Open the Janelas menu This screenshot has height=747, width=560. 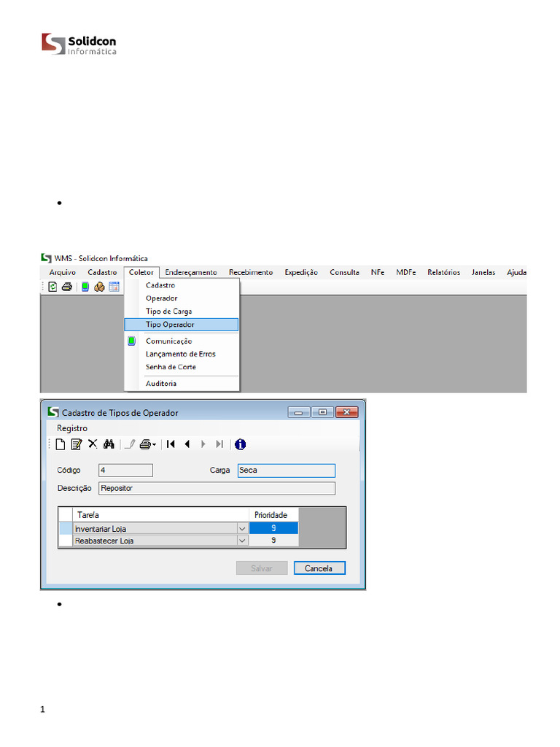(483, 273)
